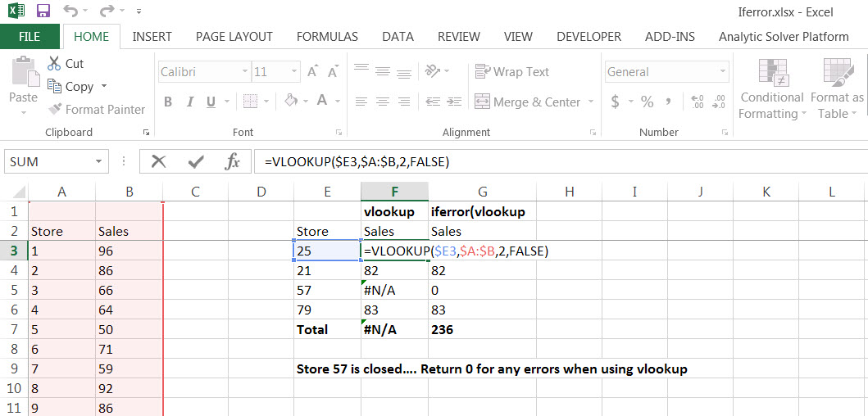Select row 9 header
Viewport: 868px width, 416px height.
coord(14,369)
